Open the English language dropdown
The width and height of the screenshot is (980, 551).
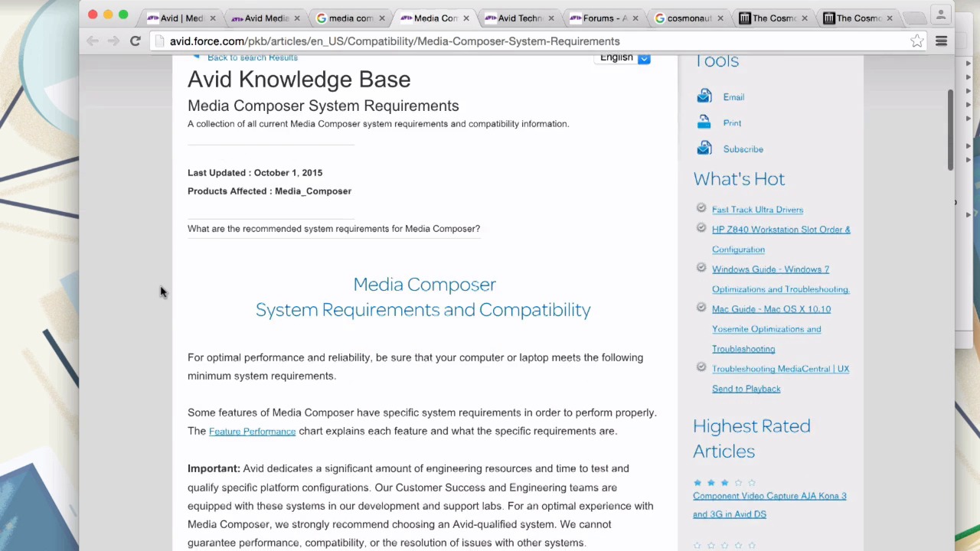pos(644,58)
